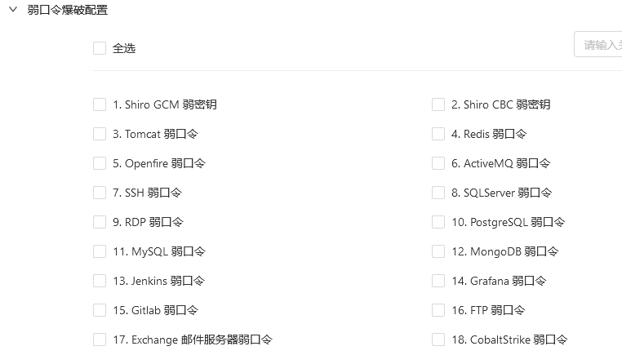Image resolution: width=622 pixels, height=364 pixels.
Task: Check the 全选 select-all checkbox
Action: click(100, 48)
